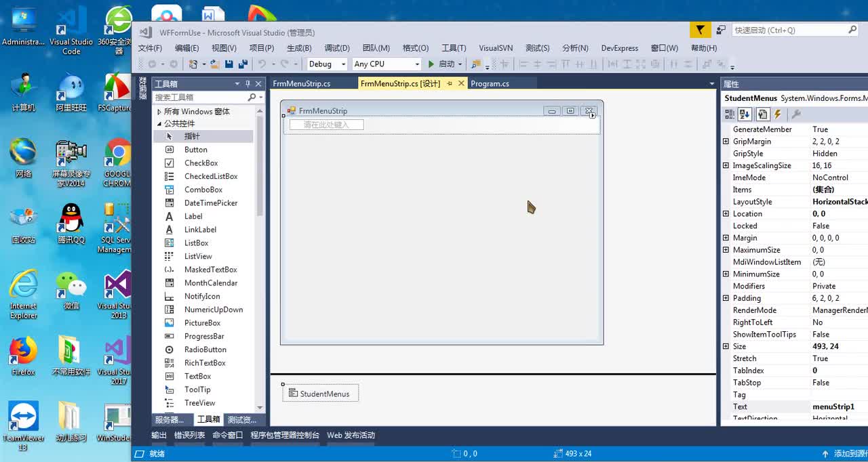The image size is (868, 462).
Task: Choose CheckedListBox in the toolbox
Action: tap(210, 176)
